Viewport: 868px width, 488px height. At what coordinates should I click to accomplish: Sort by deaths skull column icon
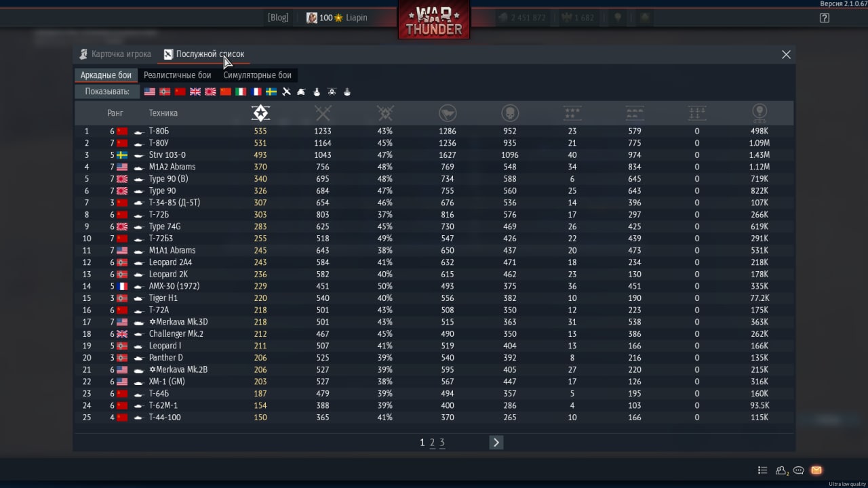pyautogui.click(x=510, y=113)
